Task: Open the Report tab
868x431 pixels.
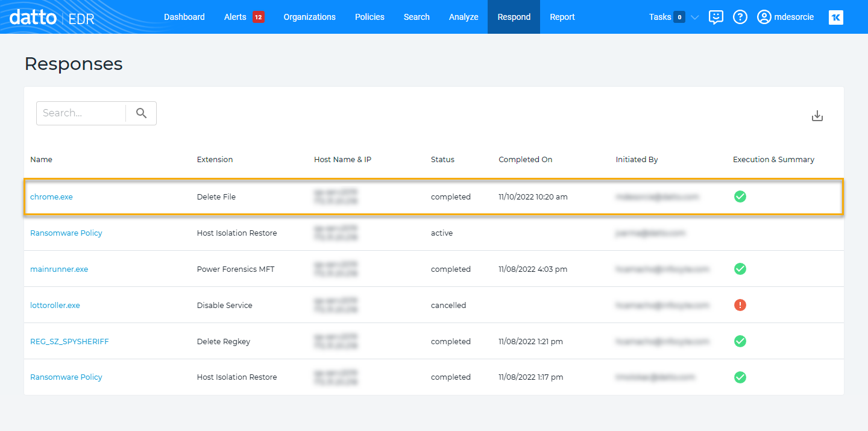Action: point(562,17)
